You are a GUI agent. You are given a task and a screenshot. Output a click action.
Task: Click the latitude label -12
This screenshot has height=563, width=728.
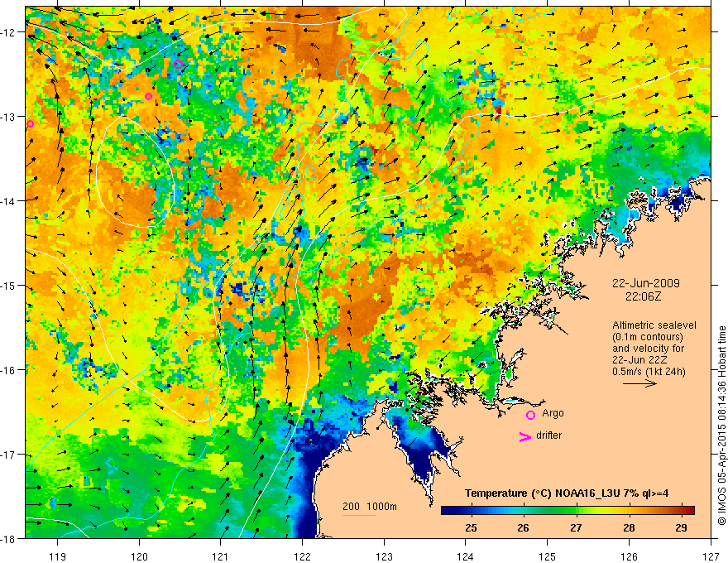pos(8,32)
